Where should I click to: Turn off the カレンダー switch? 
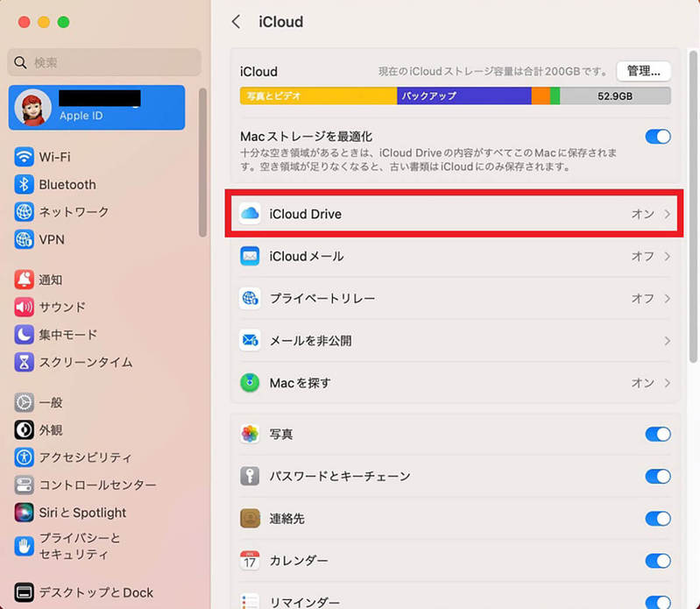[658, 561]
